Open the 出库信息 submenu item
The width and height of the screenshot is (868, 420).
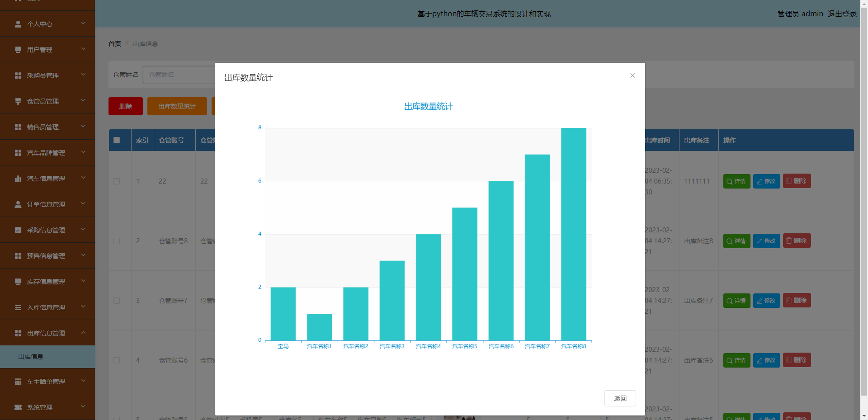pyautogui.click(x=31, y=357)
